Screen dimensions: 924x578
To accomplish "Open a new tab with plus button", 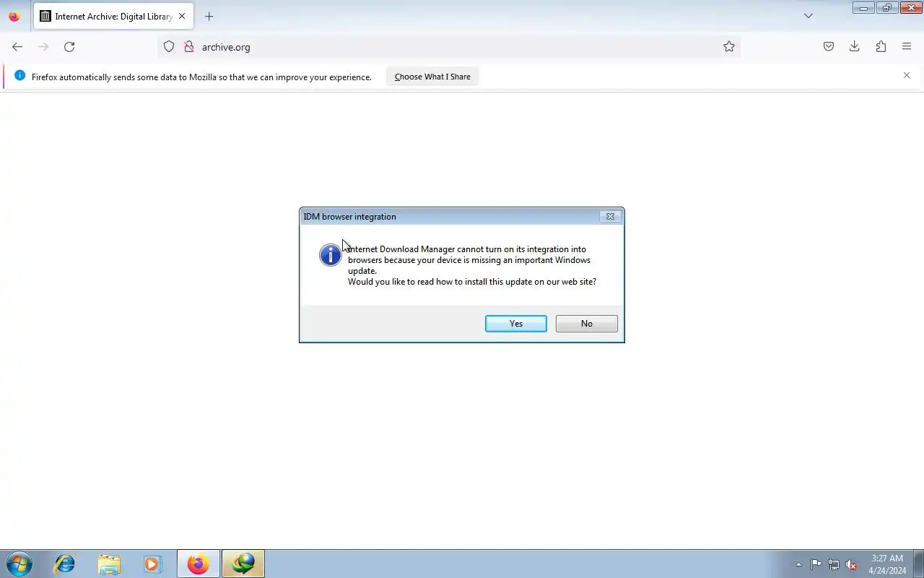I will (209, 16).
